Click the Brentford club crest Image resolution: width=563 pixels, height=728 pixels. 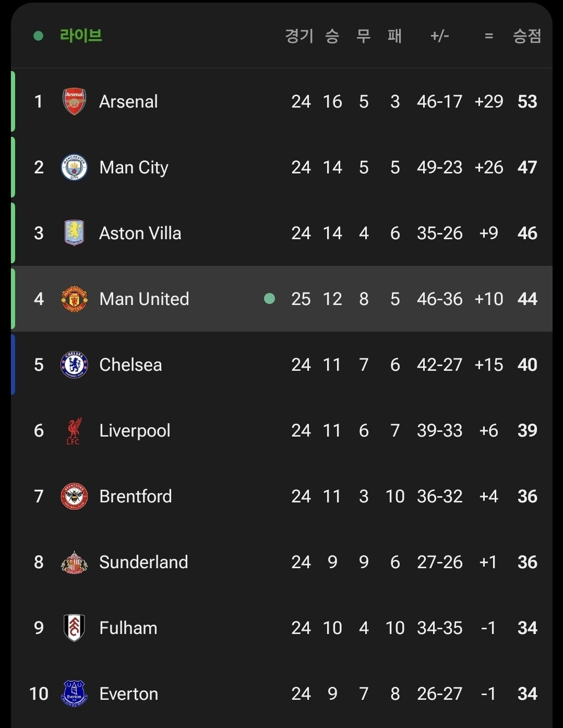coord(74,496)
